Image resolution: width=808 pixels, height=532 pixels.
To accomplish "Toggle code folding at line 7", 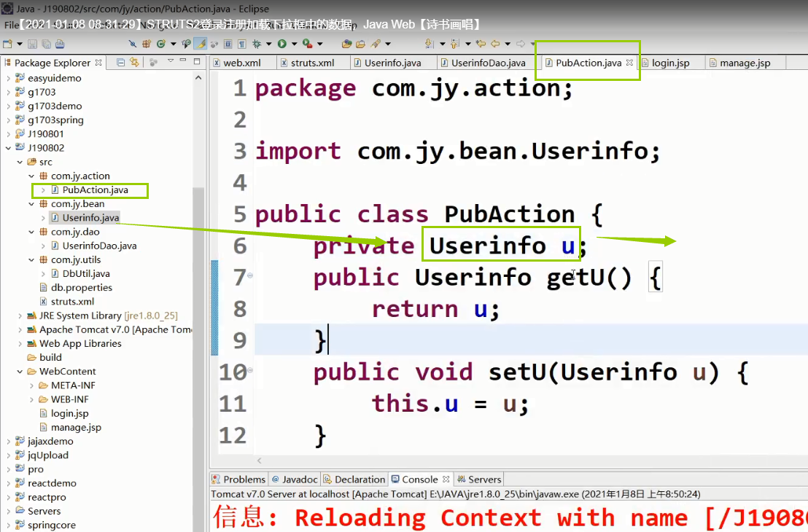I will [x=250, y=275].
